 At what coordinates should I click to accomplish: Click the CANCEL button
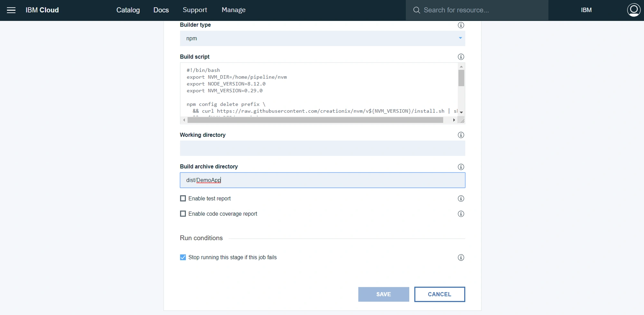(x=440, y=294)
